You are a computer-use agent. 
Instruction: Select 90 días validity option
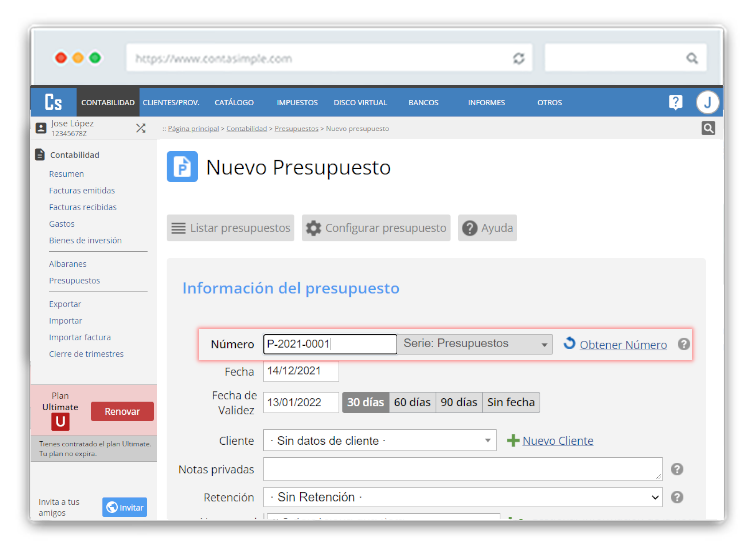click(459, 402)
